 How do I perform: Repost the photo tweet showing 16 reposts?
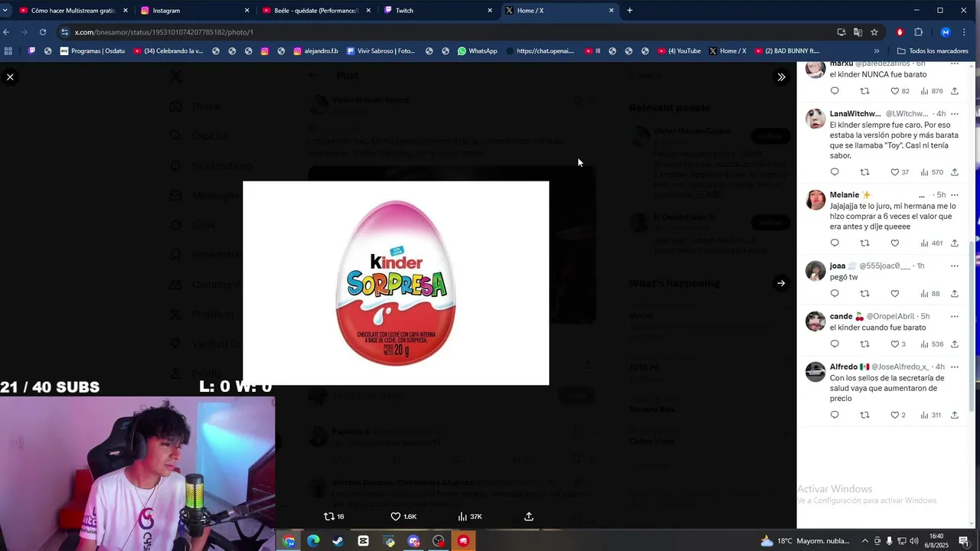334,517
